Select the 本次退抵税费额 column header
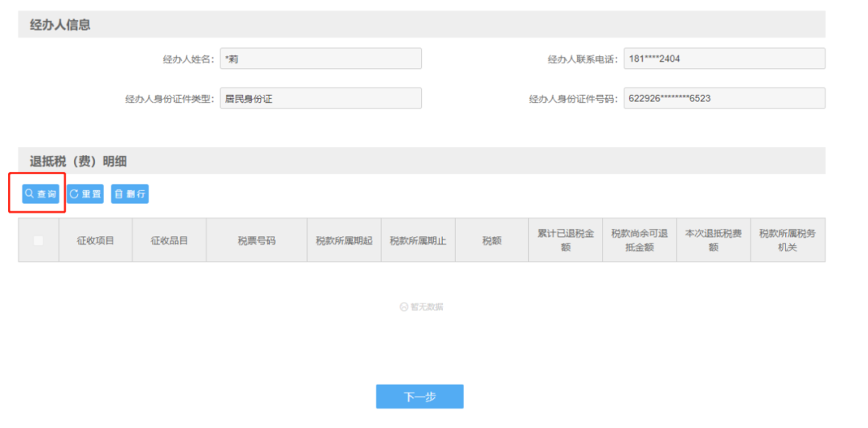The image size is (868, 428). coord(713,240)
